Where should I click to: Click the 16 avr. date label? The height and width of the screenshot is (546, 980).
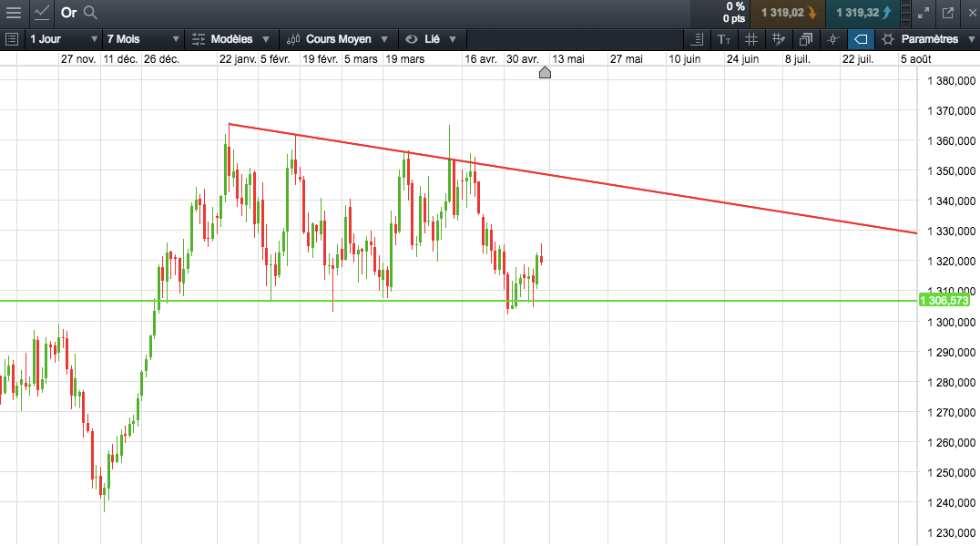(x=481, y=58)
